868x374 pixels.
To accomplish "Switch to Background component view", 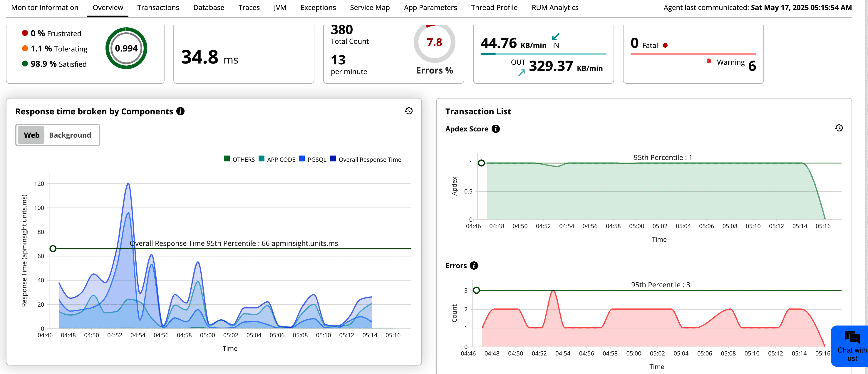I will pos(70,135).
